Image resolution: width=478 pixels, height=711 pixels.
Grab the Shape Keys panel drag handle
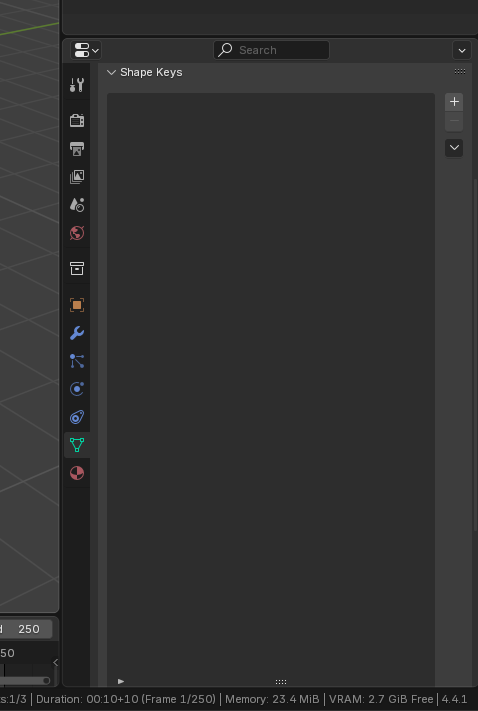click(460, 71)
